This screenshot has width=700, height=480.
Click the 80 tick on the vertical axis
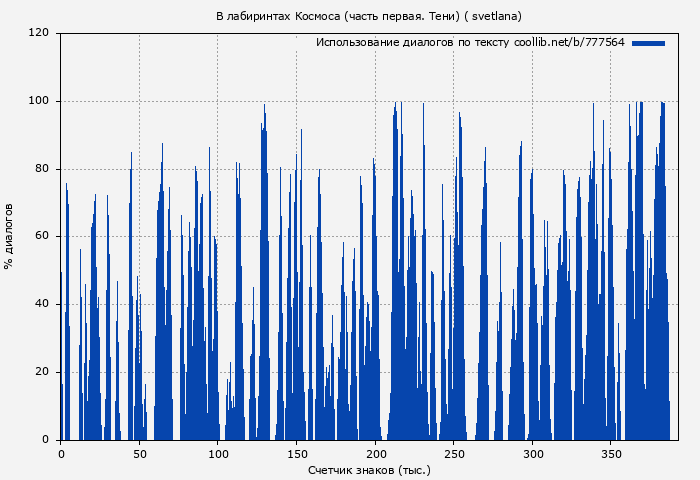tap(43, 169)
